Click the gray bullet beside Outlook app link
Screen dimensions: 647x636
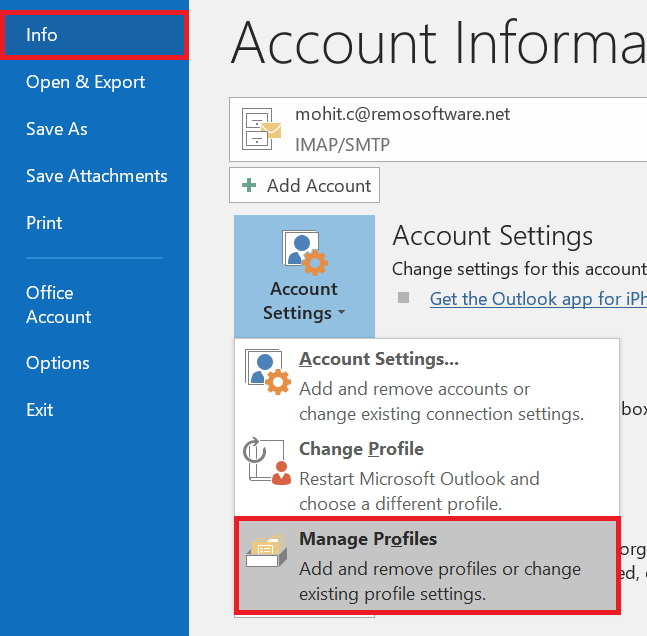pos(403,298)
